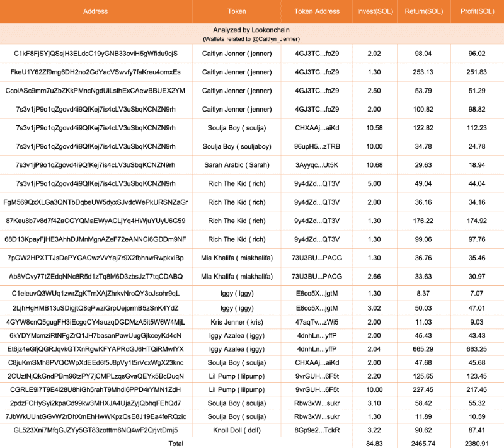Screen dimensions: 504x448
Task: Click the return value 176.22
Action: point(423,221)
